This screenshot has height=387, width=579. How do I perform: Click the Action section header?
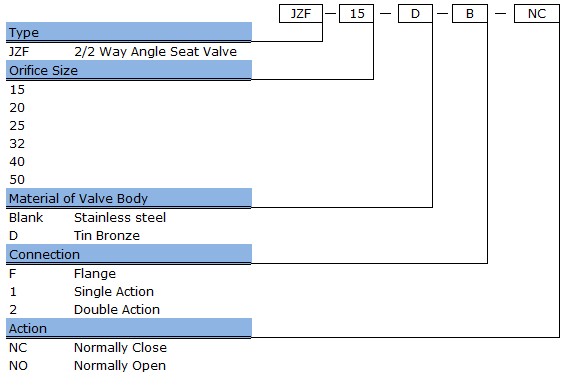point(129,328)
